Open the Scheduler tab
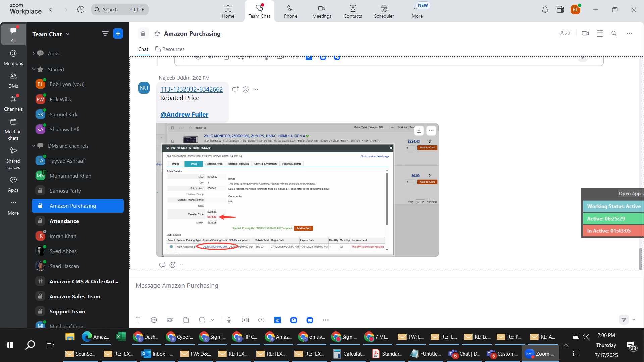Screen dimensions: 644x362 point(384,11)
